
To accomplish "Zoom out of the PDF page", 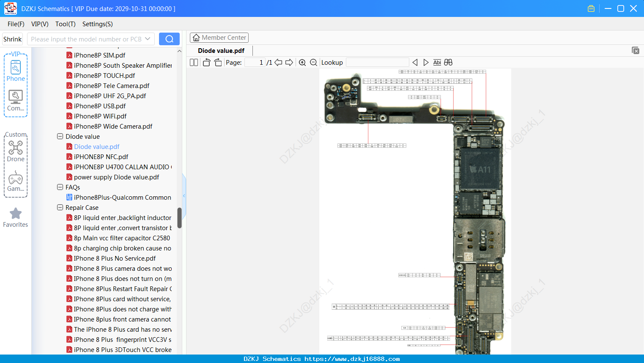I will point(313,63).
